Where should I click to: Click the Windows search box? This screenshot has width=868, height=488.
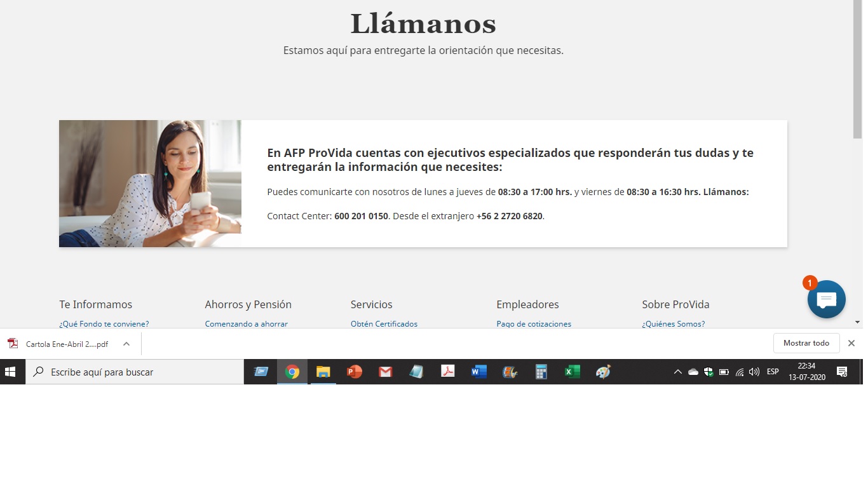tap(135, 372)
